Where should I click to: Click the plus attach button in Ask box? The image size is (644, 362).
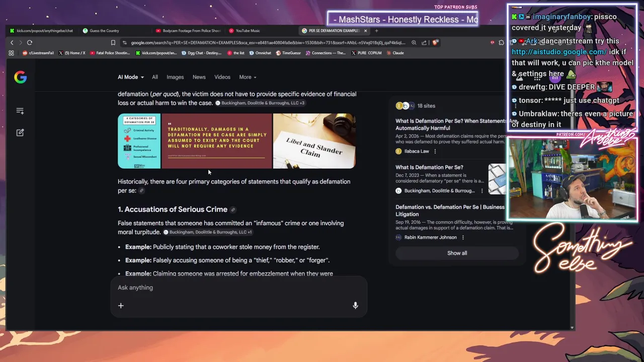tap(121, 306)
